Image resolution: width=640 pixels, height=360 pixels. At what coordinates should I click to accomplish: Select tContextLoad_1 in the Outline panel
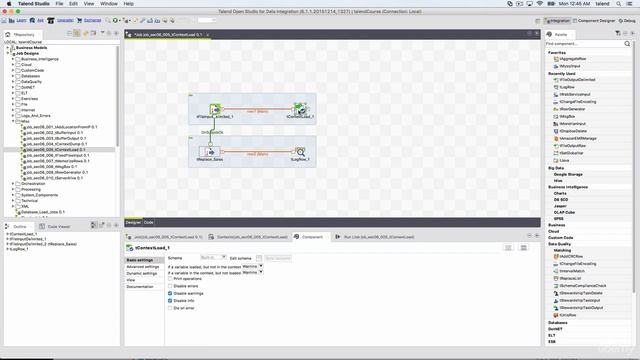pos(23,234)
